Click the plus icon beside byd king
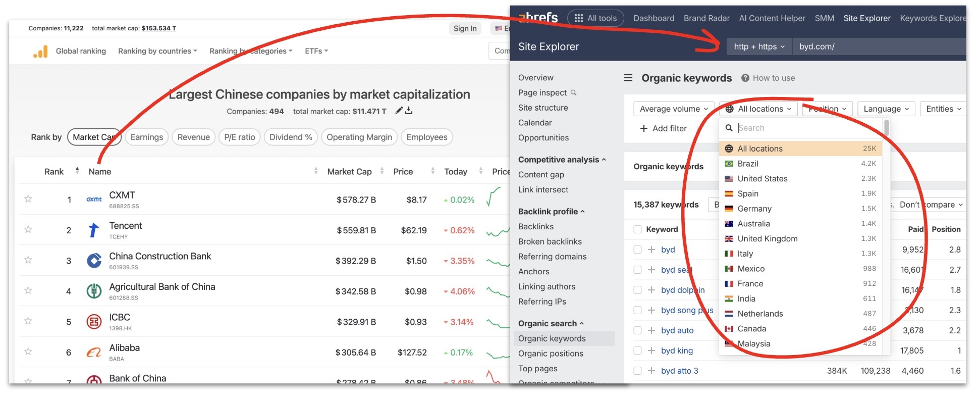980x399 pixels. coord(651,351)
